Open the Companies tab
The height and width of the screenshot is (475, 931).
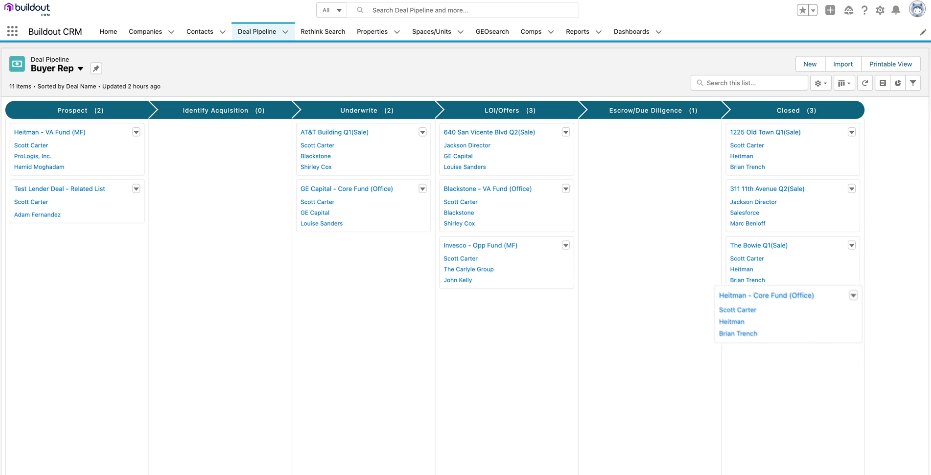145,32
